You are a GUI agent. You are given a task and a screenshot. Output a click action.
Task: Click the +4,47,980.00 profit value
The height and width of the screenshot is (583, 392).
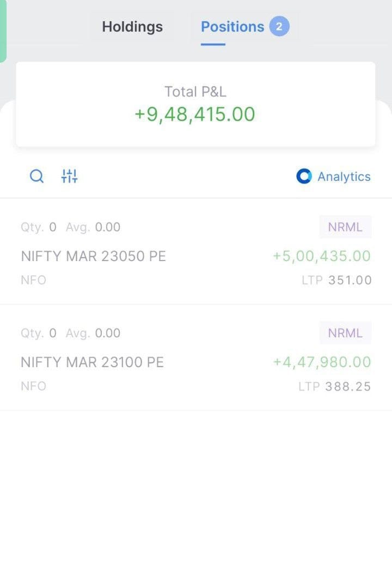click(x=322, y=362)
